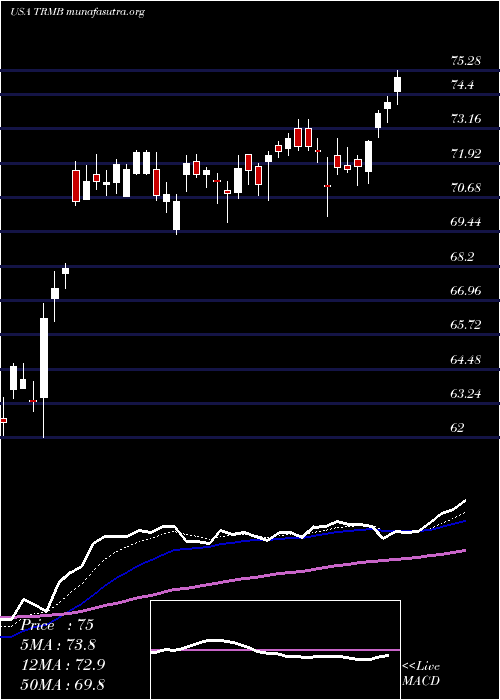Screen dimensions: 500x700
Task: Click the 'USA TRMB munafasutra.org' header text
Action: click(x=77, y=12)
